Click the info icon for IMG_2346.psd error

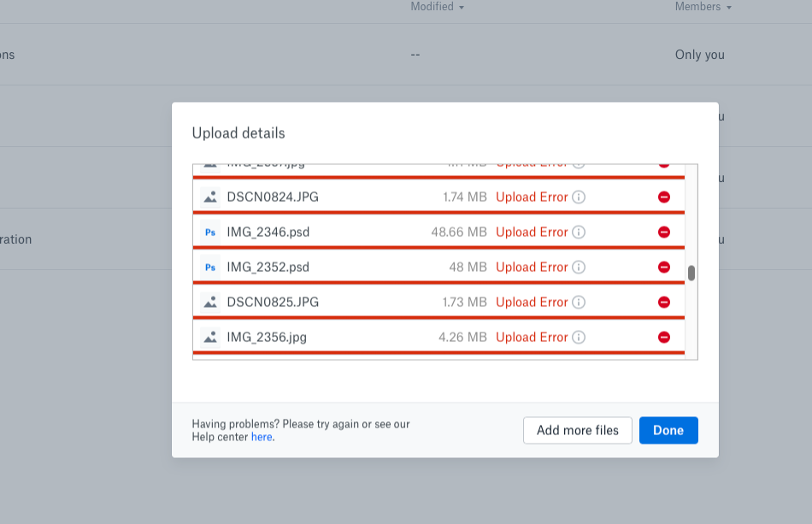coord(579,233)
